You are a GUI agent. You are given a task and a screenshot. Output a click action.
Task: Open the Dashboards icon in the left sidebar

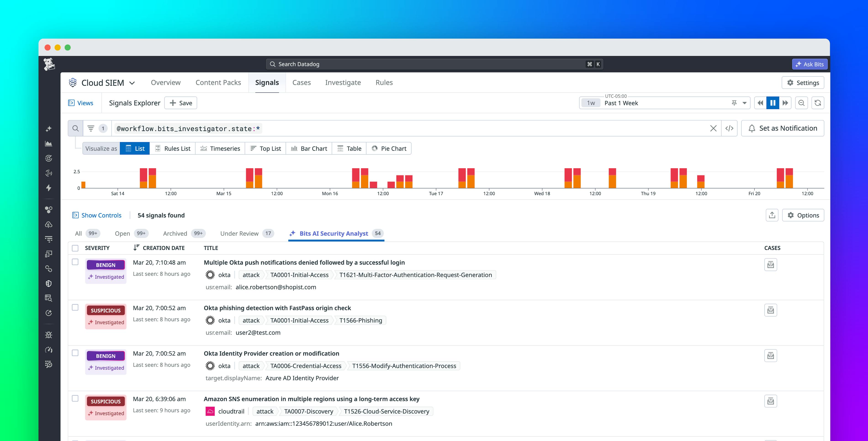(48, 143)
